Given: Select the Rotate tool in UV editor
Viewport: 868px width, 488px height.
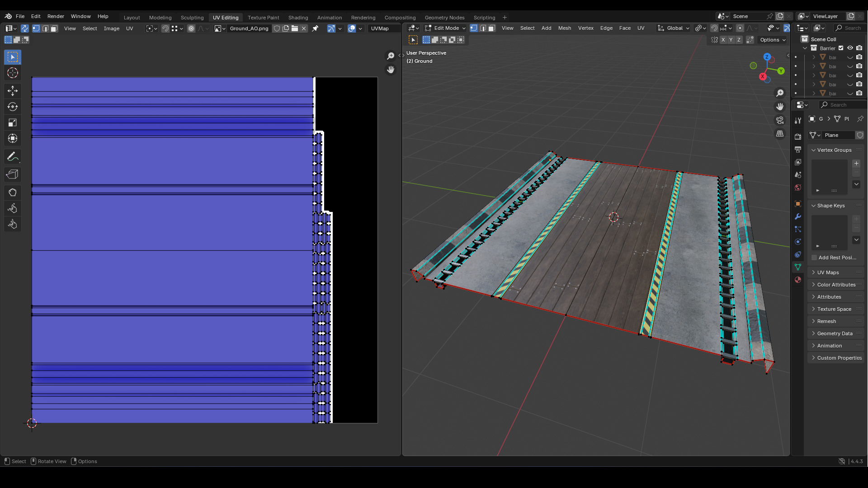Looking at the screenshot, I should point(13,107).
